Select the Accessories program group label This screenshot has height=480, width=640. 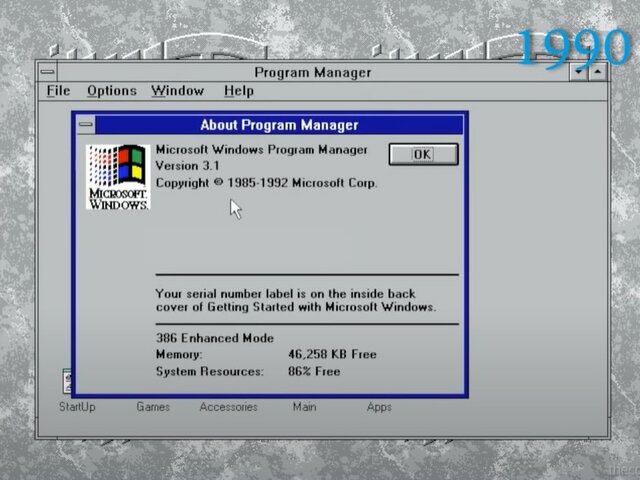click(229, 407)
